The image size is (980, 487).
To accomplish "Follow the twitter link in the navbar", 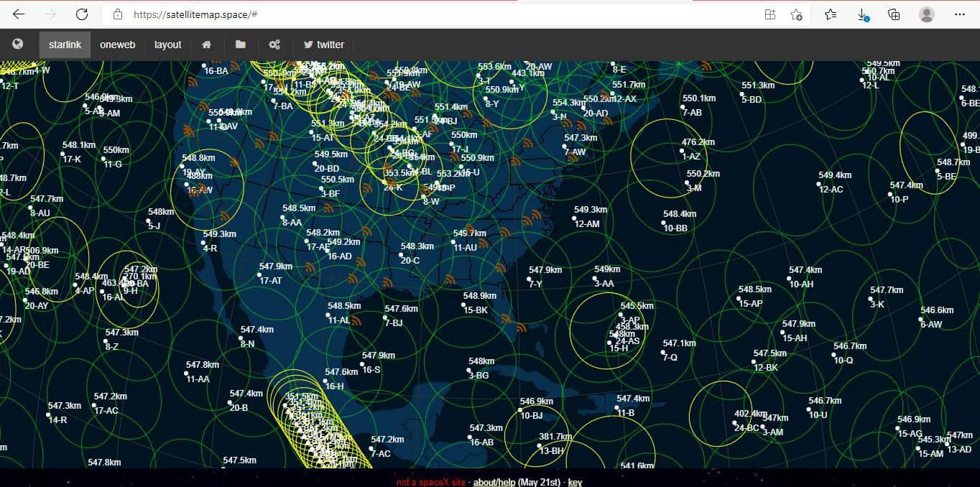I will tap(323, 45).
